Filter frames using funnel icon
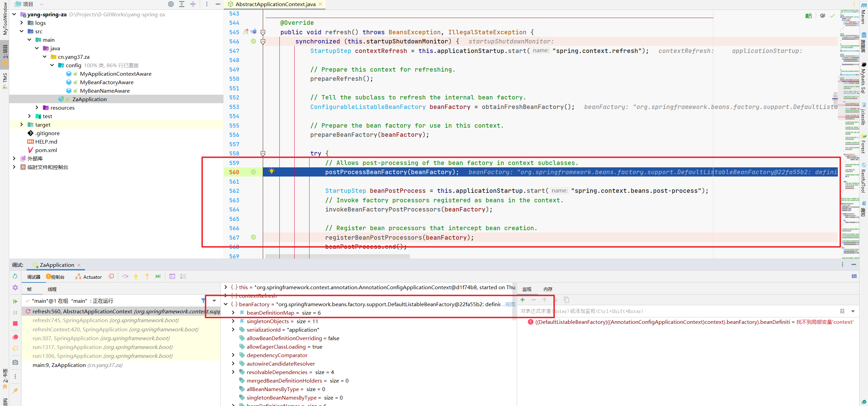This screenshot has width=868, height=406. tap(203, 301)
